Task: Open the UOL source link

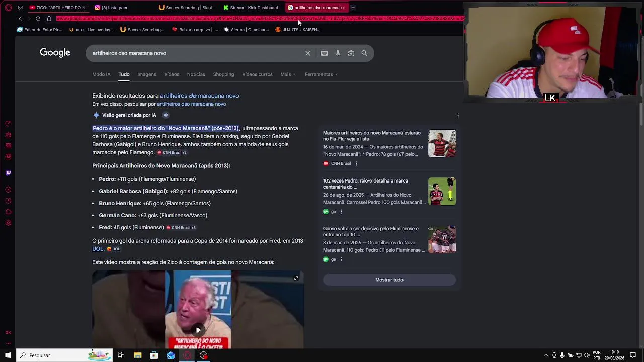Action: pyautogui.click(x=98, y=249)
